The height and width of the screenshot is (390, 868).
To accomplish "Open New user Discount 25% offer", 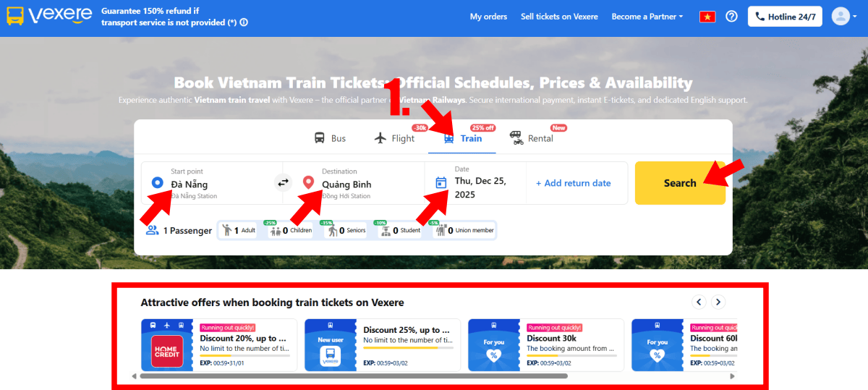I will click(383, 345).
